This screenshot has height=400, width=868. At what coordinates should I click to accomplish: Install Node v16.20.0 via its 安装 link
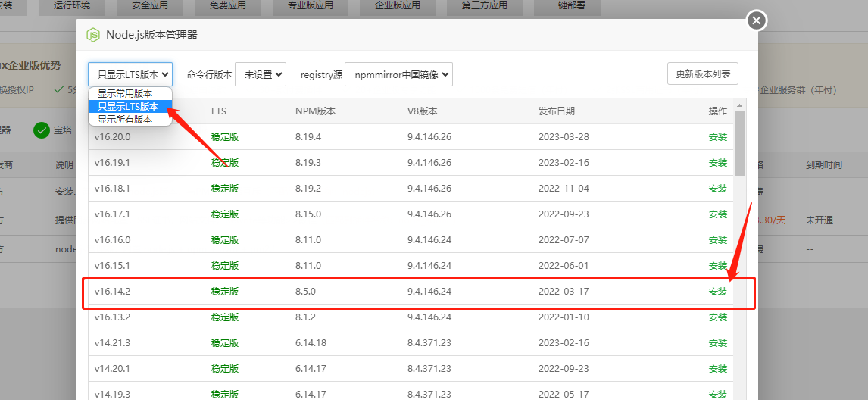[718, 137]
